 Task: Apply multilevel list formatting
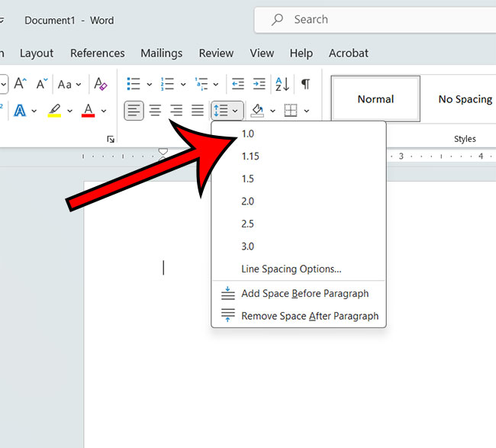click(201, 84)
